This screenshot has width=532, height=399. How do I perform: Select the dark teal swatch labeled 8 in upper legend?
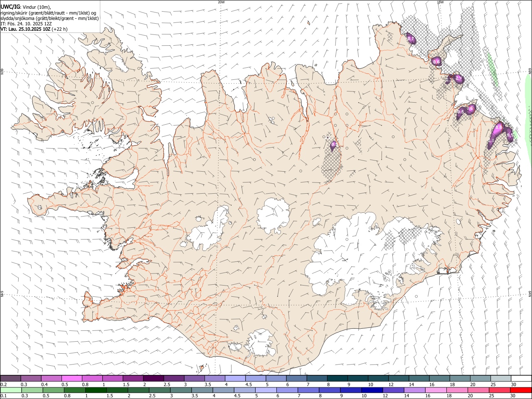tap(337, 378)
